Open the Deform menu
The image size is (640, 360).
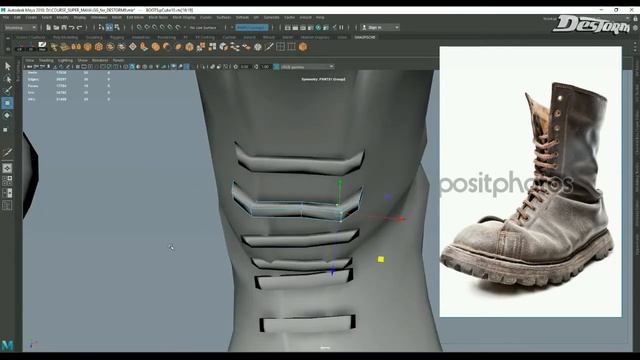242,18
